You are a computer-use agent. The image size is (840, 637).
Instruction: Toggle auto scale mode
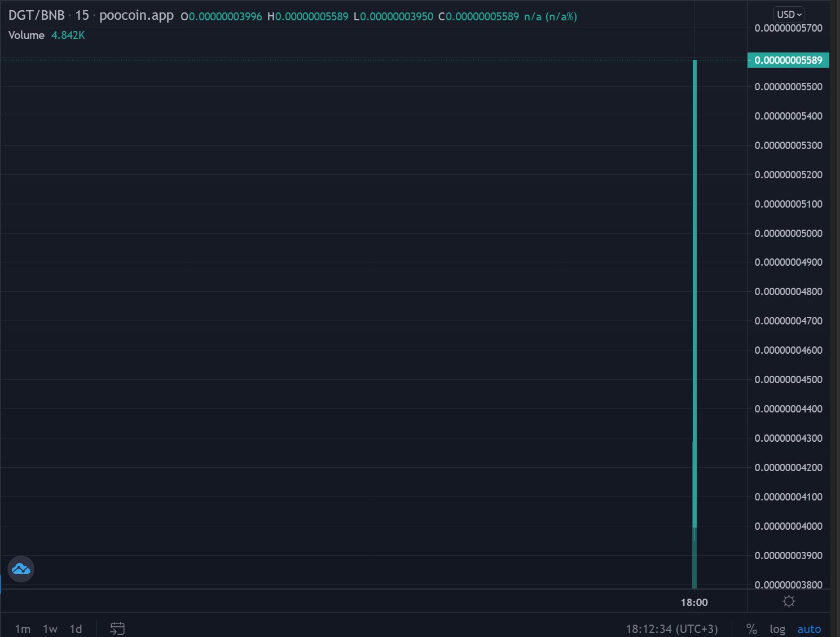pyautogui.click(x=809, y=629)
